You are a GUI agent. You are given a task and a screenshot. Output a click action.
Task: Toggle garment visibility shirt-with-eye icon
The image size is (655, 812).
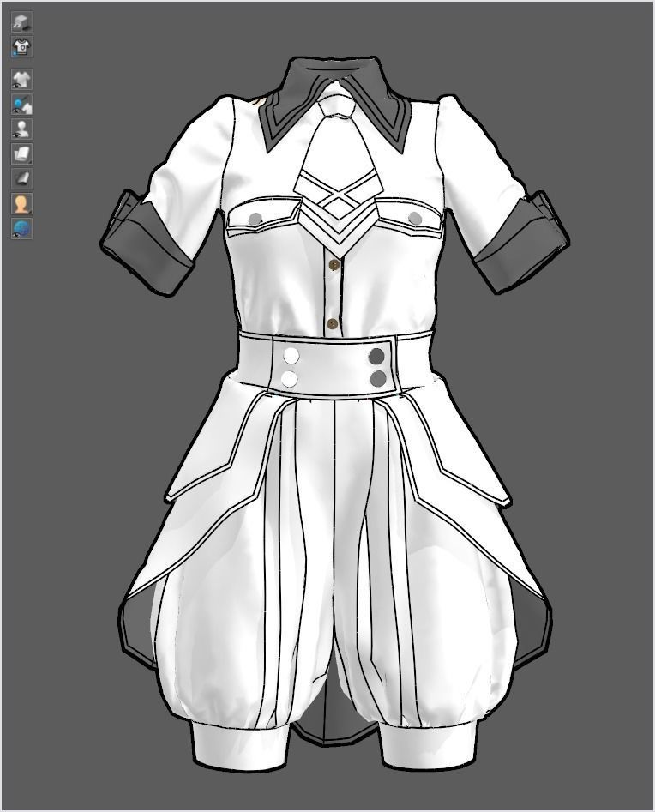(21, 80)
